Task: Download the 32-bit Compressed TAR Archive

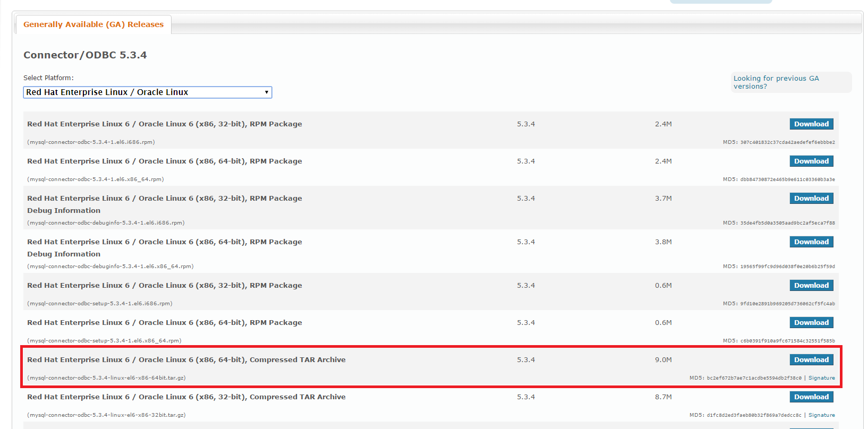Action: coord(811,397)
